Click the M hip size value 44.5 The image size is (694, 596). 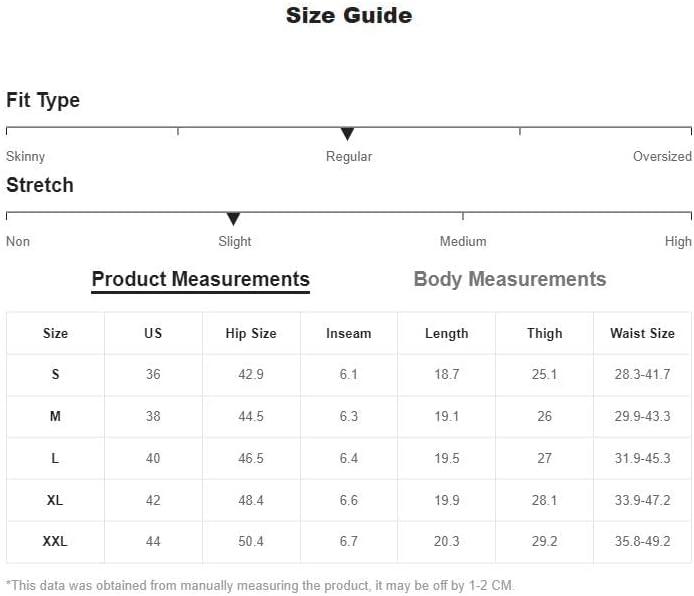[251, 416]
